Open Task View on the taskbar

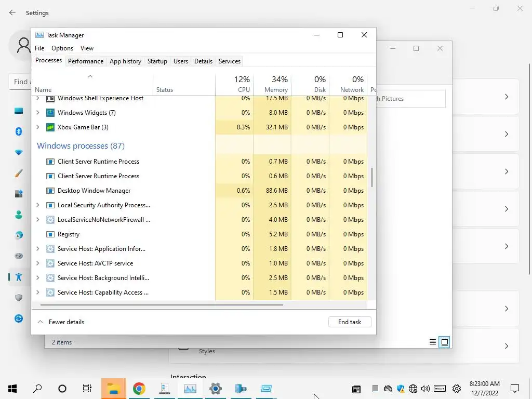pyautogui.click(x=87, y=389)
